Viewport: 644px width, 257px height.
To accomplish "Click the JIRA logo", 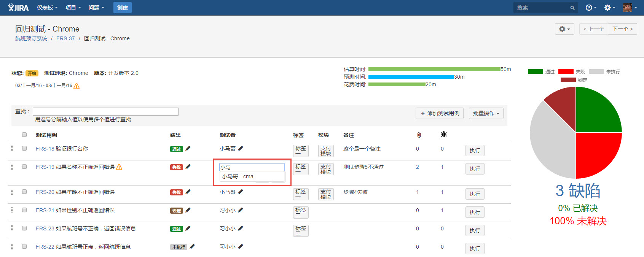I will point(18,7).
